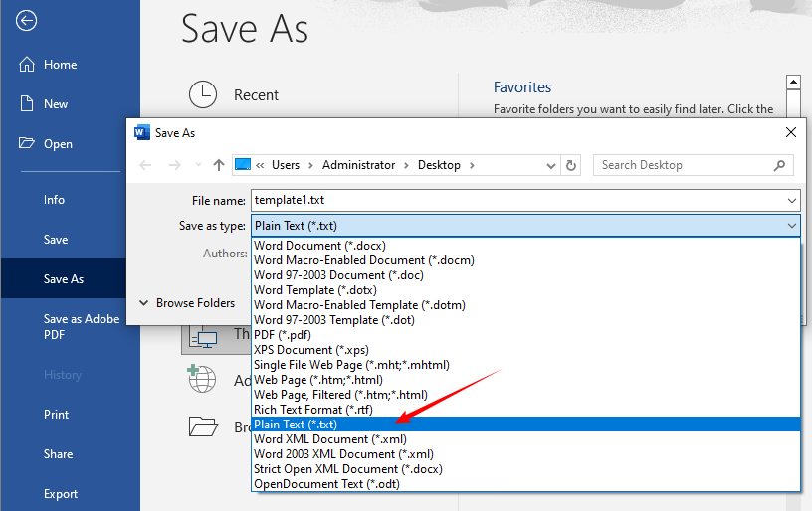Viewport: 812px width, 511px height.
Task: Click the New document menu item
Action: pyautogui.click(x=56, y=104)
